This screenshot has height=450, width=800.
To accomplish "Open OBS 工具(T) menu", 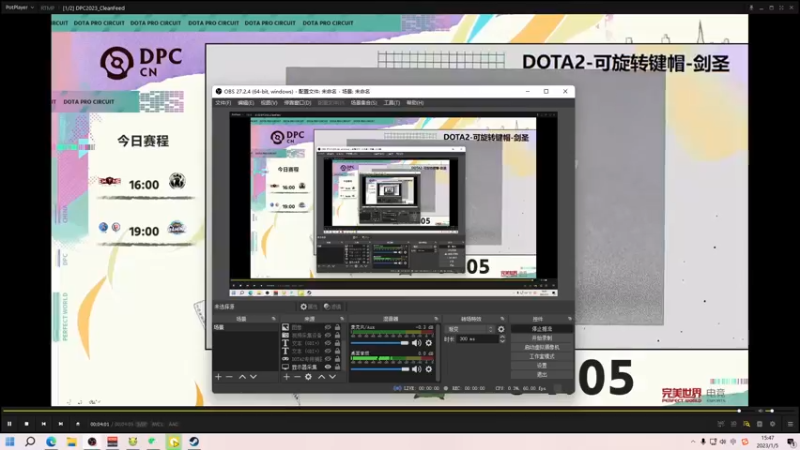I will point(392,103).
